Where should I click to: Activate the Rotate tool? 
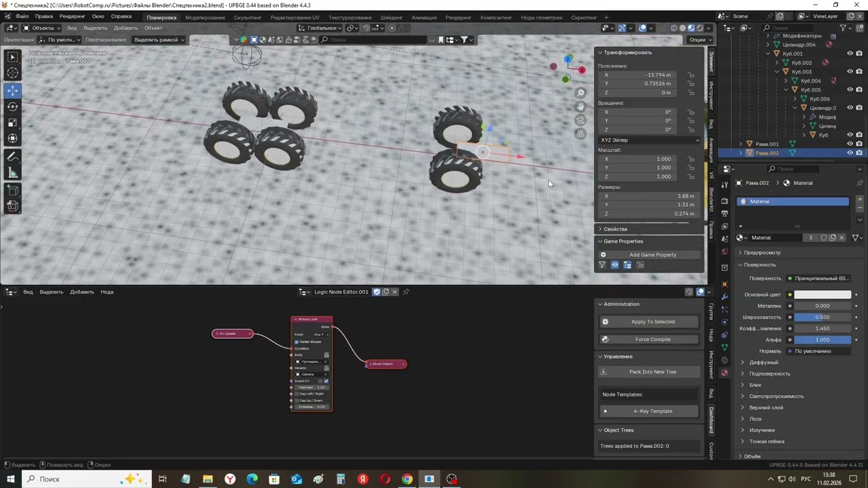tap(13, 106)
